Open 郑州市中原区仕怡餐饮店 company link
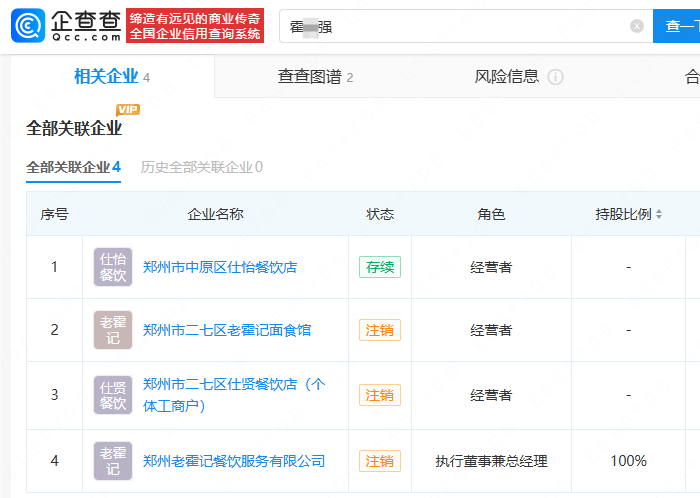This screenshot has height=498, width=700. [x=220, y=267]
